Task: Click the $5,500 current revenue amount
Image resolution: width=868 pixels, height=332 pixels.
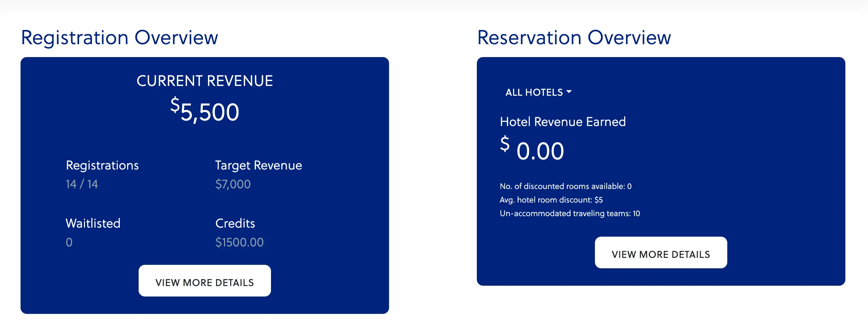Action: coord(205,110)
